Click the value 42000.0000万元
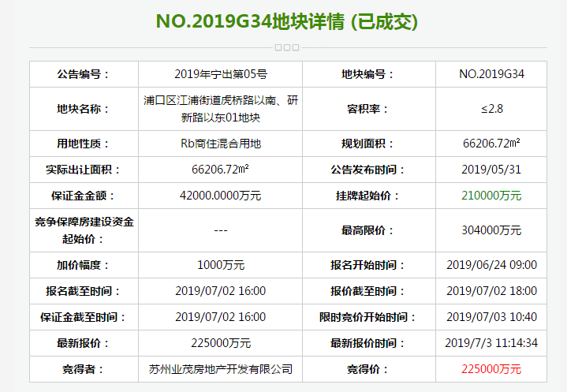567x392 pixels. [x=221, y=196]
